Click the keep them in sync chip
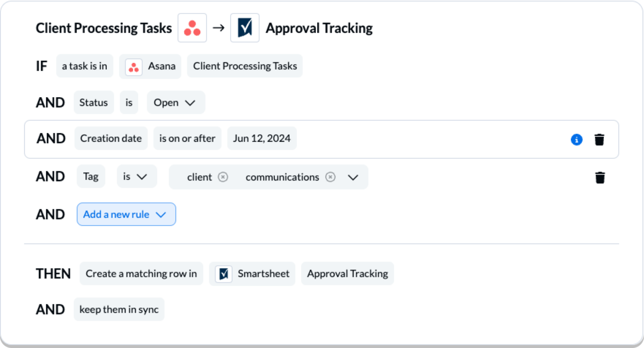This screenshot has width=644, height=348. [119, 309]
